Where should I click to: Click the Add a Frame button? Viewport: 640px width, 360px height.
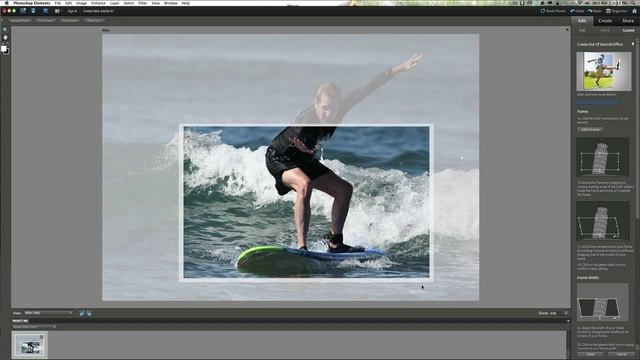pyautogui.click(x=590, y=129)
